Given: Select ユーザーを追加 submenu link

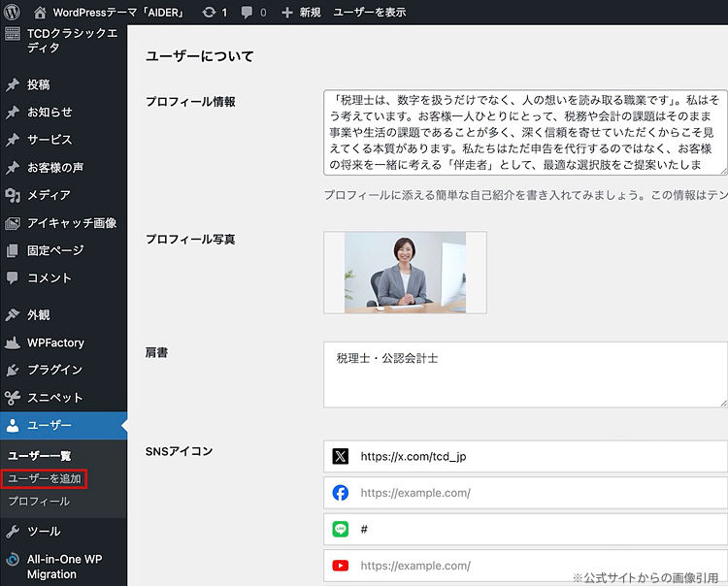Looking at the screenshot, I should pyautogui.click(x=45, y=479).
